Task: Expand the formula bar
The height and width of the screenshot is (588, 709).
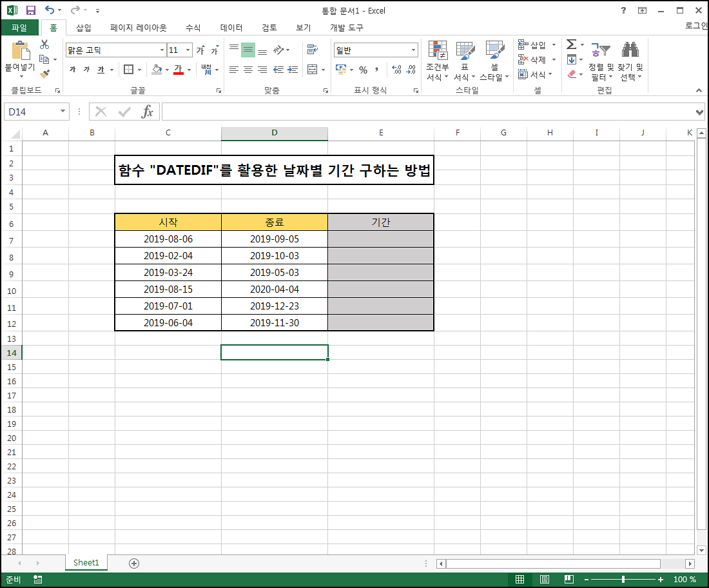Action: coord(699,112)
